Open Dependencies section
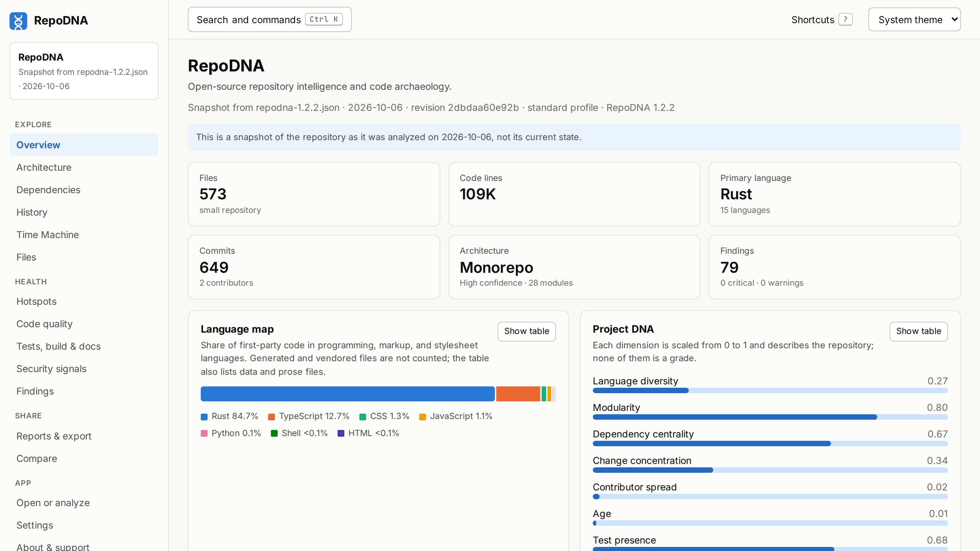The image size is (980, 551). (x=84, y=190)
